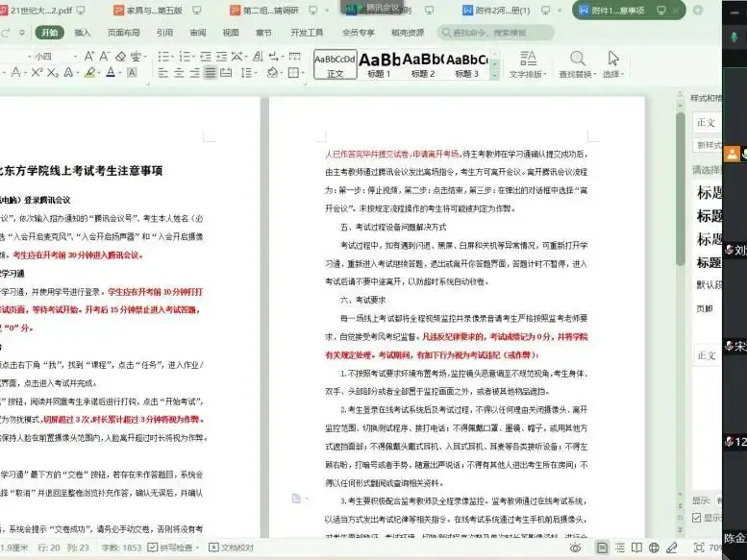Apply 标题 3 style

click(467, 64)
